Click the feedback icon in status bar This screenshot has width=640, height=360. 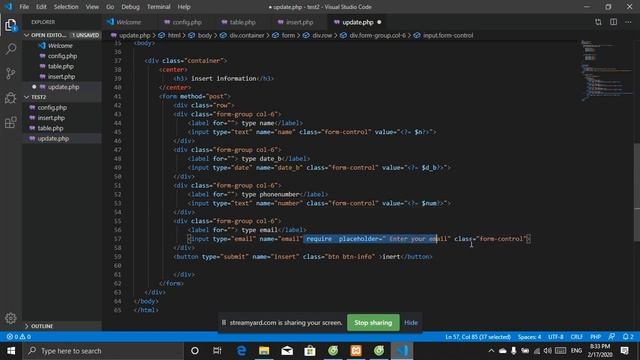pyautogui.click(x=611, y=337)
